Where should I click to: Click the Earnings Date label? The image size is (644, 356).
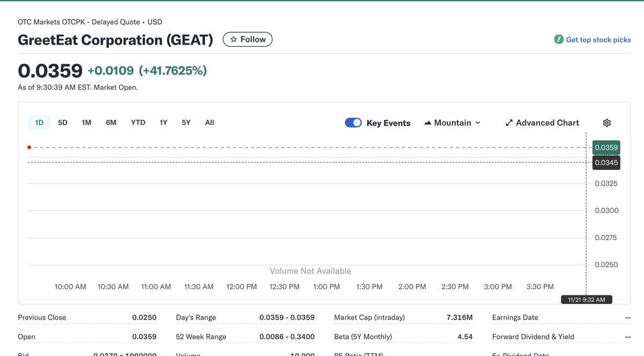[x=515, y=317]
